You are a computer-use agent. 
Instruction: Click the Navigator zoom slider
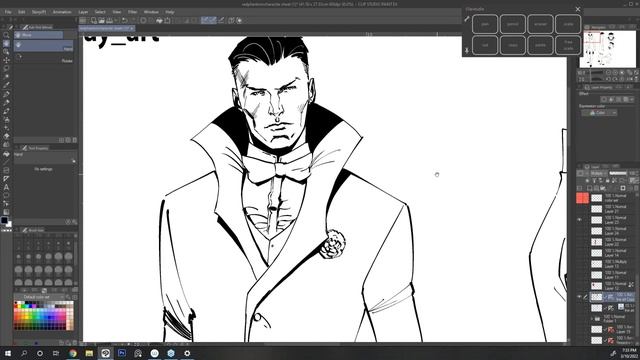[596, 73]
